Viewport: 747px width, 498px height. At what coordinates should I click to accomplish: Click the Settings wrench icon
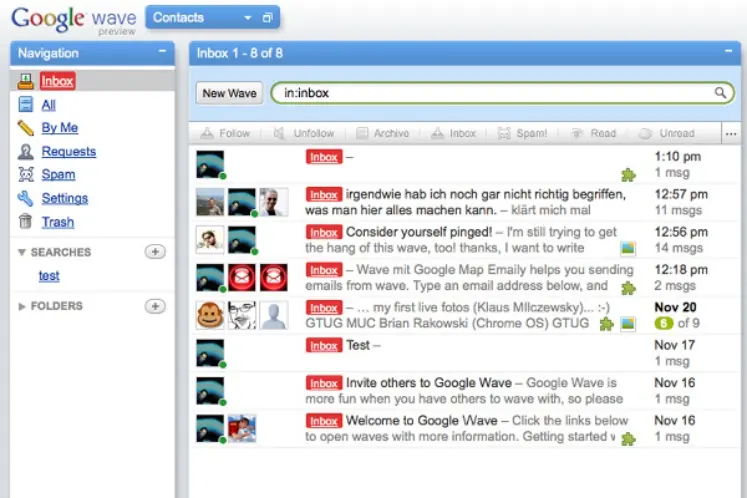[26, 198]
